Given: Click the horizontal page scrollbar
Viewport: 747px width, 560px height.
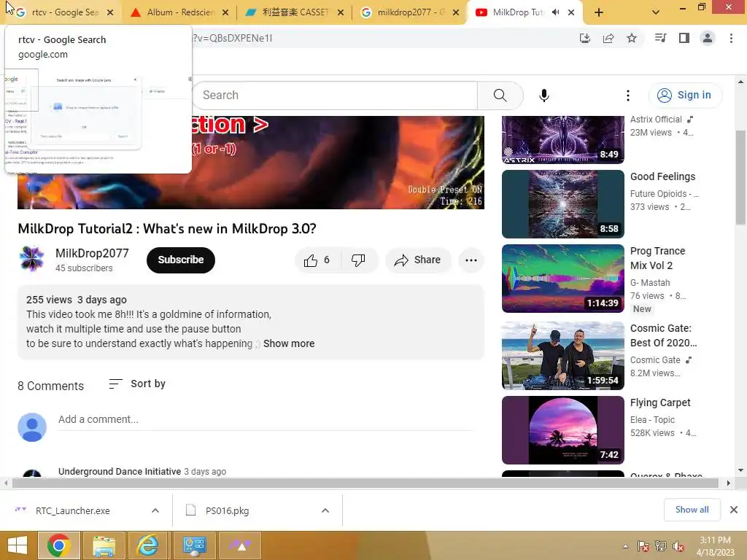Looking at the screenshot, I should pos(365,483).
